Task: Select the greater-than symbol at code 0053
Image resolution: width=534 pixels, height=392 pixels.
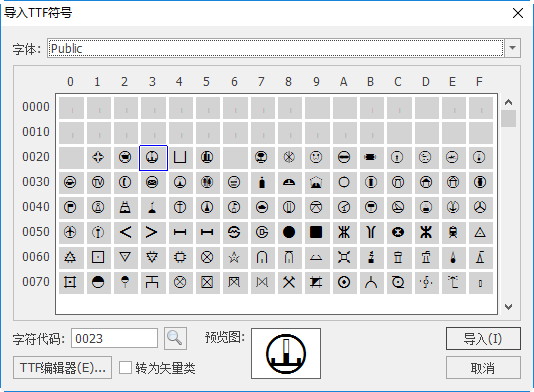Action: (x=152, y=232)
